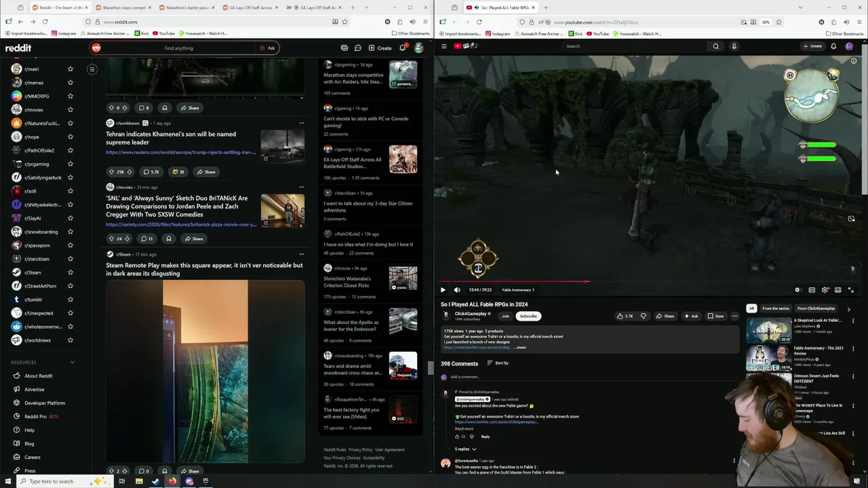Screen dimensions: 868x488
Task: Open Reddit chat icon in header
Action: click(x=358, y=48)
